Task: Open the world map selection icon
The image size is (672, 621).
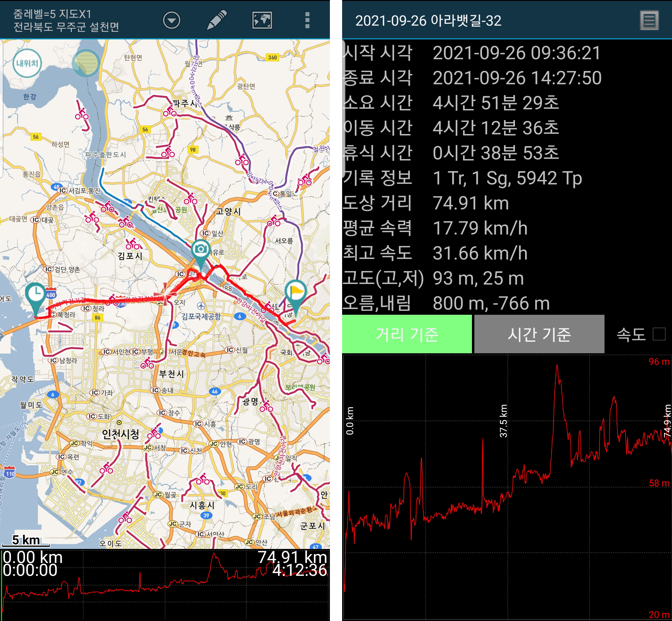Action: click(262, 20)
